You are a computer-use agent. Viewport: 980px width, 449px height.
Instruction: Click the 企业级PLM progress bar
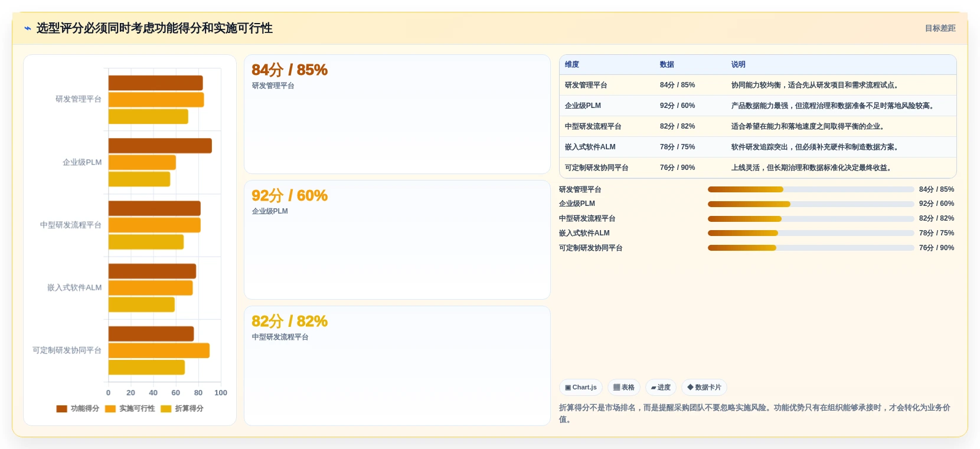[x=811, y=204]
